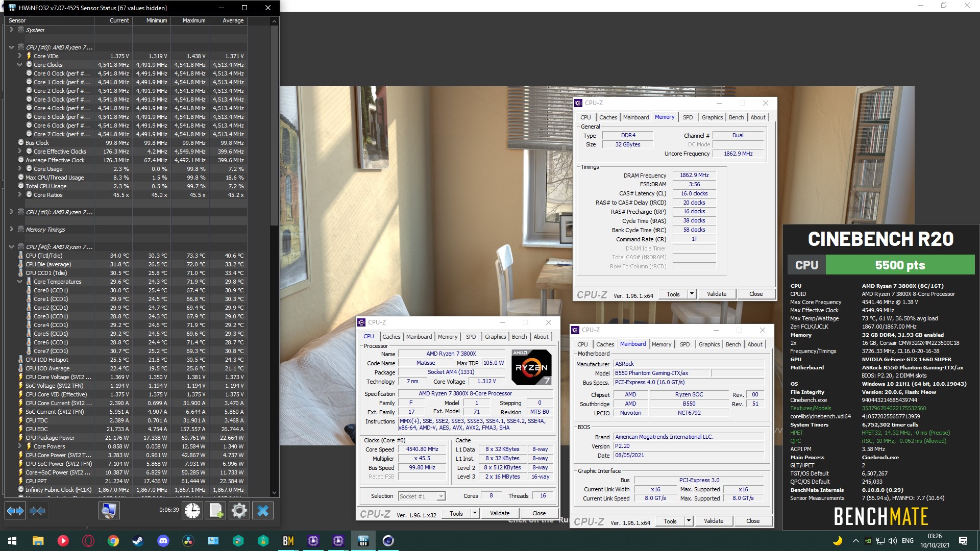
Task: Click HWiNFO expand columns arrows icon
Action: pos(15,511)
